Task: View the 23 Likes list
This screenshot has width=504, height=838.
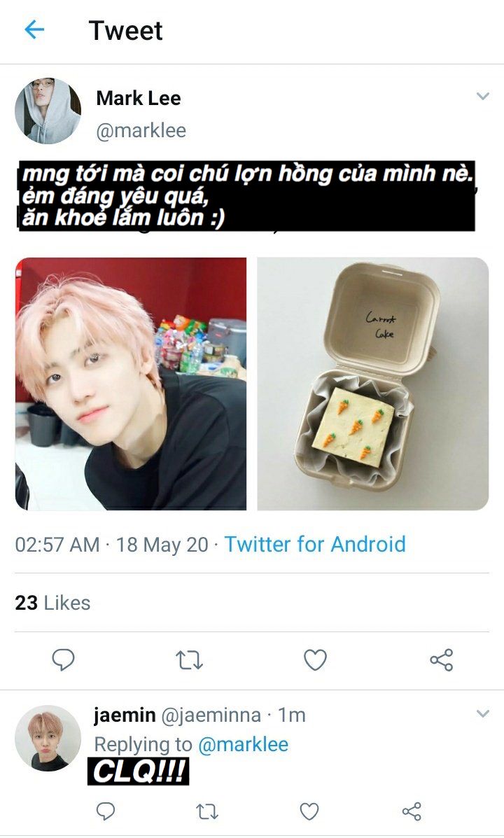Action: [52, 603]
